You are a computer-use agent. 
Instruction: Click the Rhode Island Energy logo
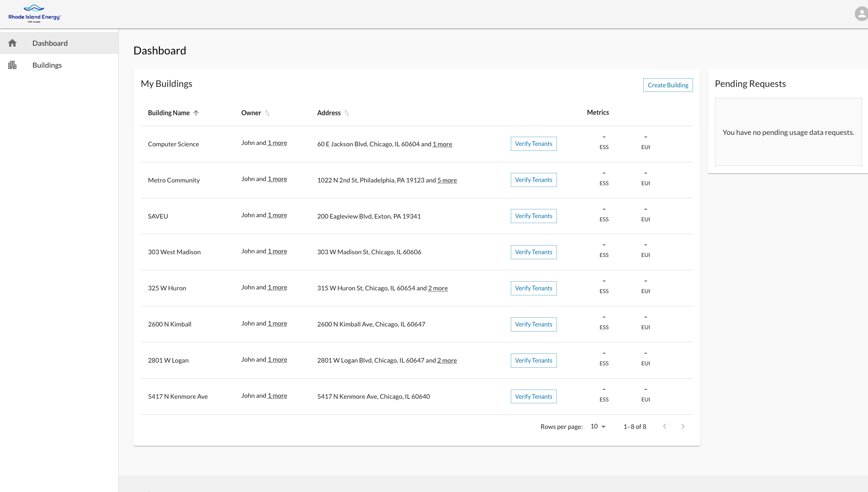pos(34,14)
